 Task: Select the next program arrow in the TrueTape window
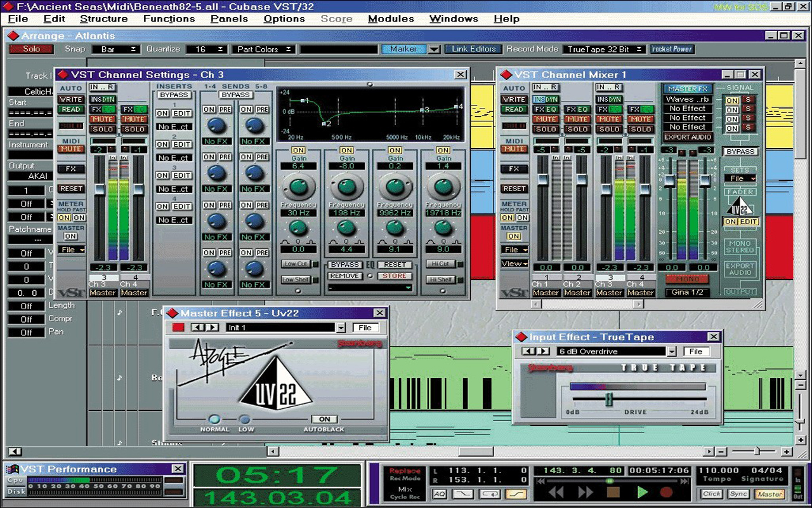(x=544, y=351)
